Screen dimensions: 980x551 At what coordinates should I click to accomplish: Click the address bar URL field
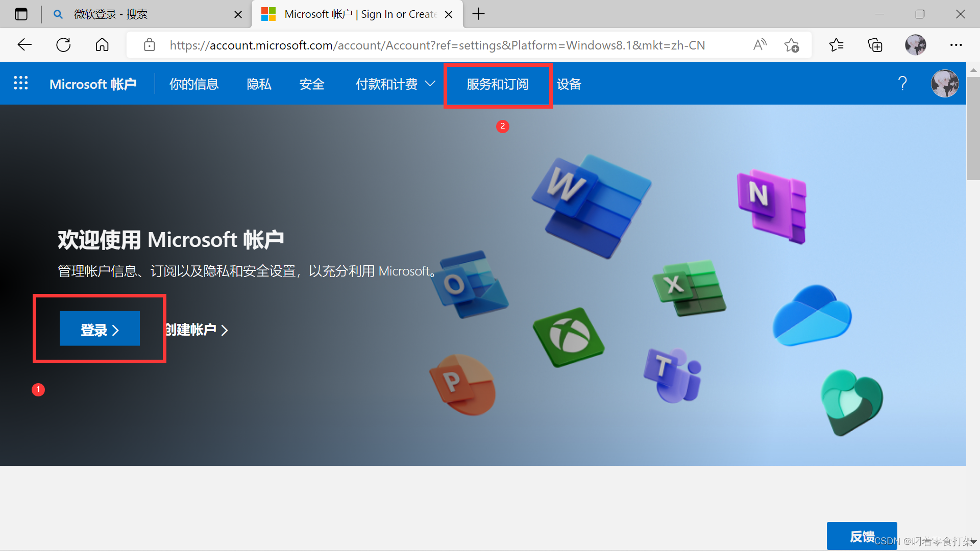(x=437, y=45)
